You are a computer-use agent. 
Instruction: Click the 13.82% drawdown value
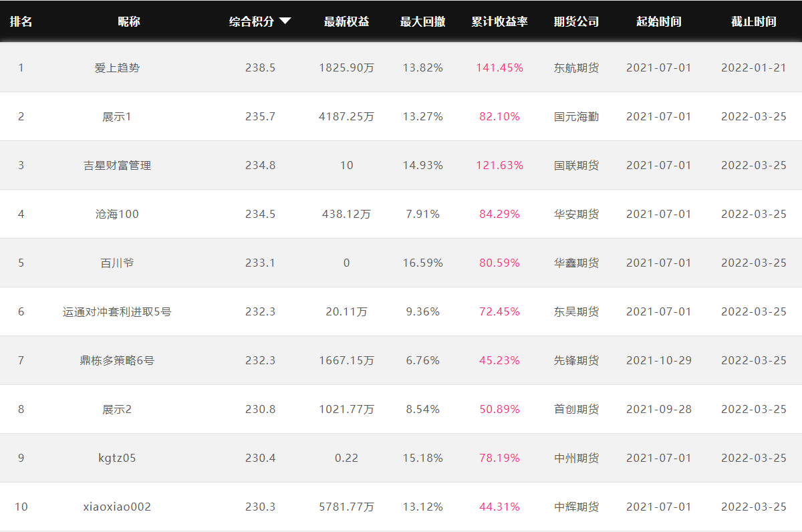click(x=422, y=68)
